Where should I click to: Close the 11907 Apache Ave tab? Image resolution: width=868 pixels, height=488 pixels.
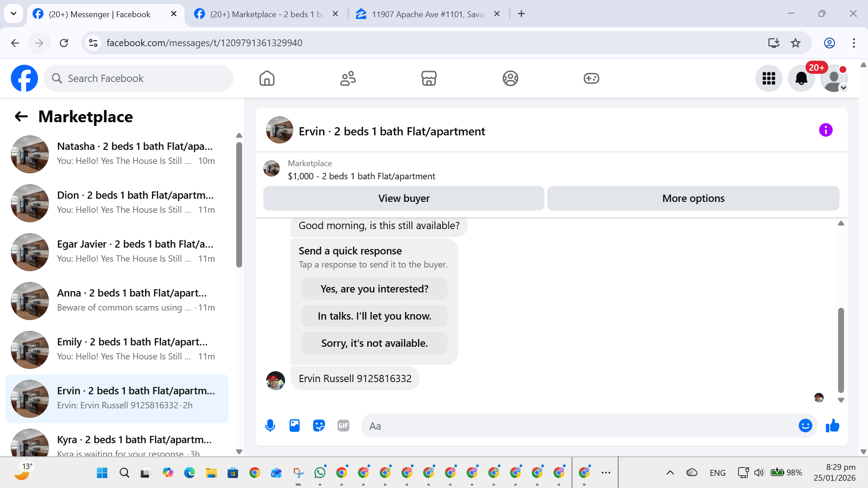pyautogui.click(x=497, y=14)
